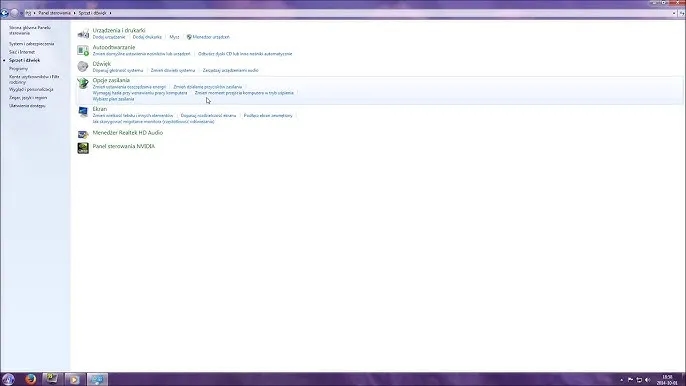Open address bar history dropdown arrow

click(674, 13)
